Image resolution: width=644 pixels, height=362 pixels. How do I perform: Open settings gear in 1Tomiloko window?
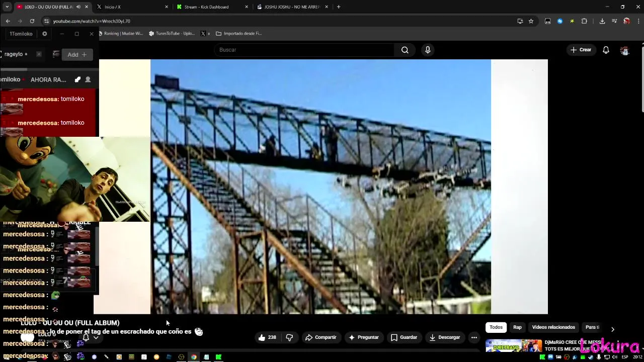pyautogui.click(x=45, y=34)
